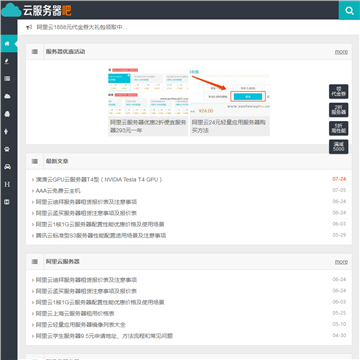Open the 服务器优惠活动 section heading
The height and width of the screenshot is (360, 360).
(x=65, y=52)
